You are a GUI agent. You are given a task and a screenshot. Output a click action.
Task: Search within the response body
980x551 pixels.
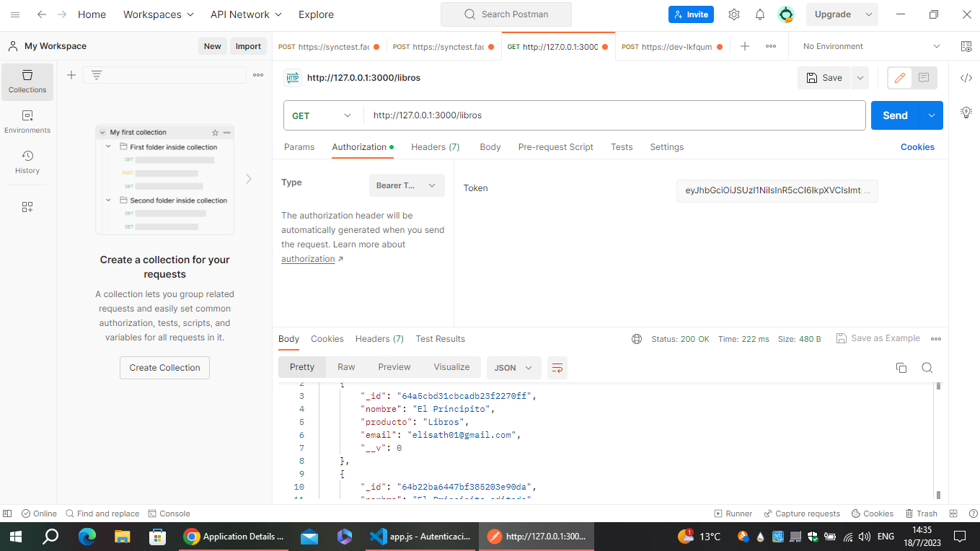pos(927,367)
